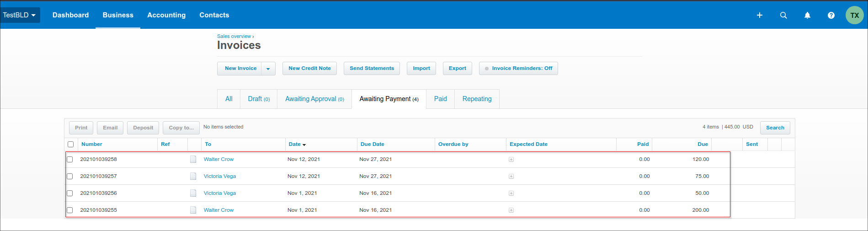The height and width of the screenshot is (231, 868).
Task: Sort by the Due Date column header
Action: tap(372, 144)
